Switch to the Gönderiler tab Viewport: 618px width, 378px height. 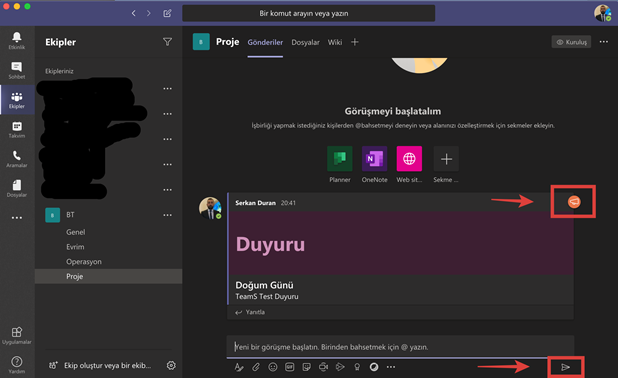265,42
